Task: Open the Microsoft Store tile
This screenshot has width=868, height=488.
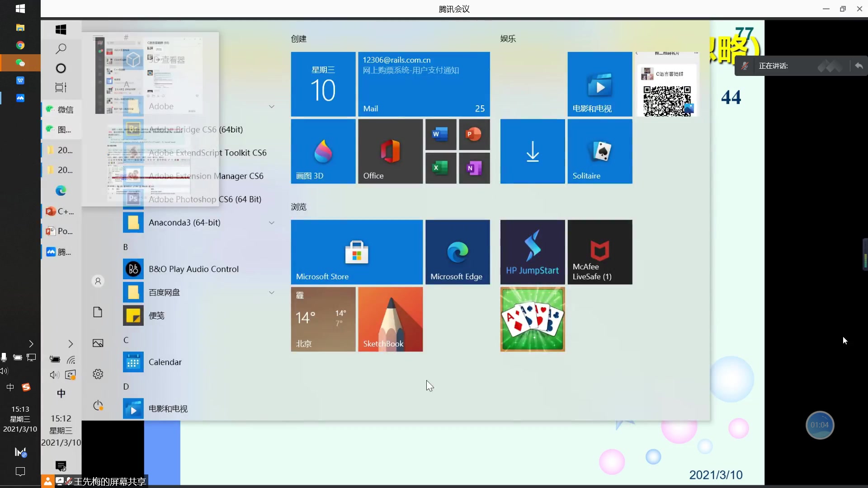Action: [357, 252]
